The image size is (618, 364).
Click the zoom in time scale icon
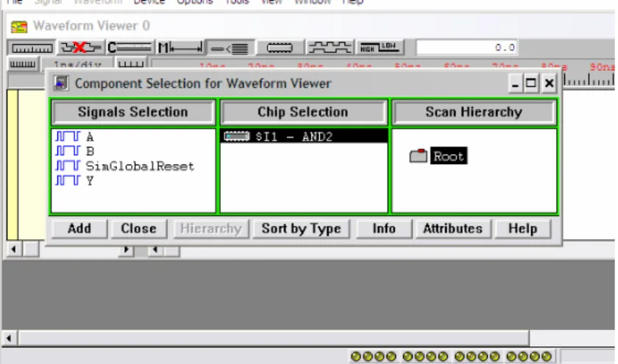131,64
